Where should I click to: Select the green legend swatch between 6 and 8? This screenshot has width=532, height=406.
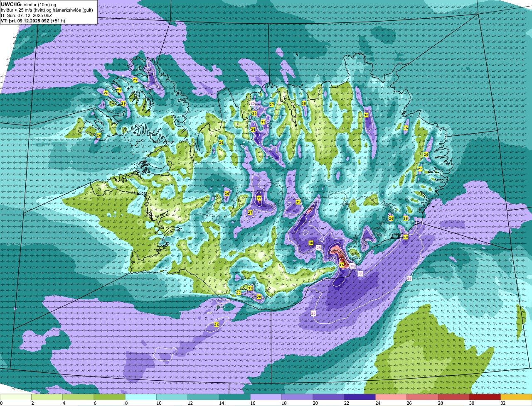(110, 397)
